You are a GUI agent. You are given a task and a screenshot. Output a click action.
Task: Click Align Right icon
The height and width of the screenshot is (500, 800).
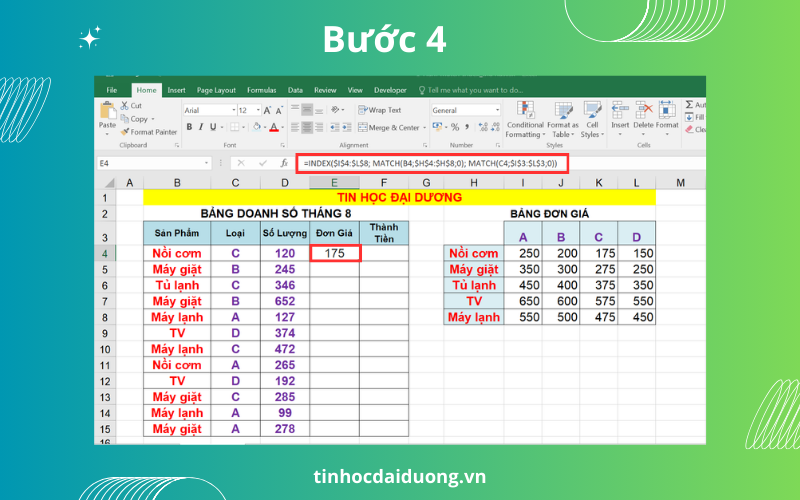coord(319,128)
